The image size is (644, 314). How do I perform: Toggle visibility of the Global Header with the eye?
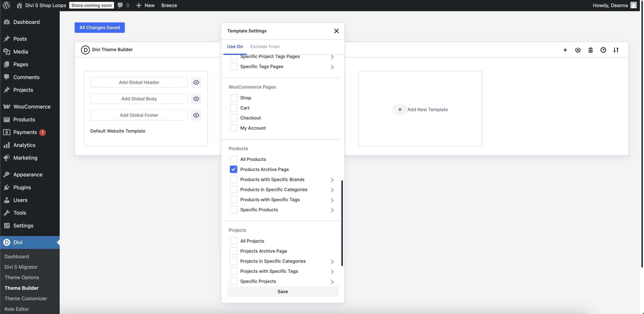(x=196, y=82)
